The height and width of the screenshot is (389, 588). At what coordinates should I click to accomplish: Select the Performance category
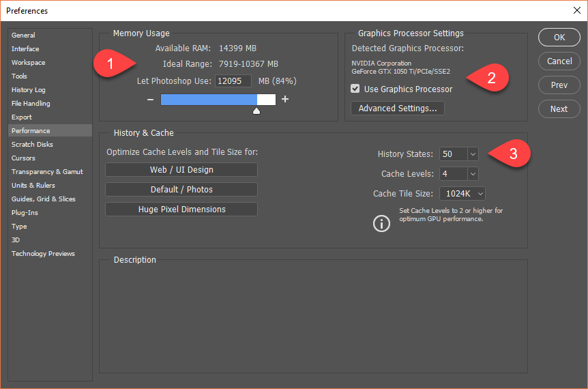[x=50, y=131]
